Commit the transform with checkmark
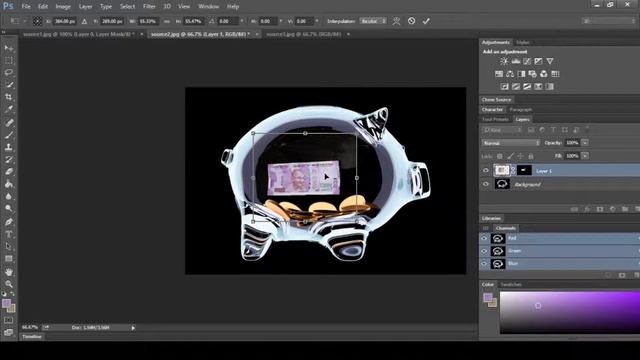The width and height of the screenshot is (640, 360). pos(426,21)
